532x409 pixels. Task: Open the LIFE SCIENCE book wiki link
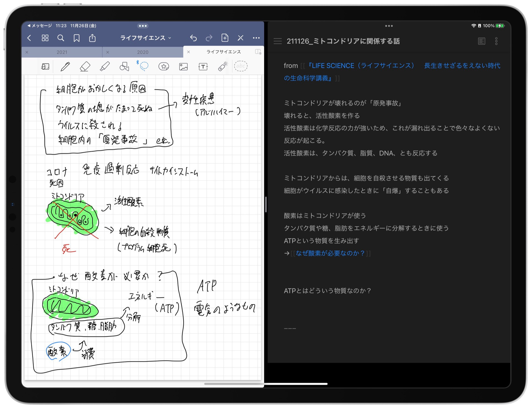392,72
